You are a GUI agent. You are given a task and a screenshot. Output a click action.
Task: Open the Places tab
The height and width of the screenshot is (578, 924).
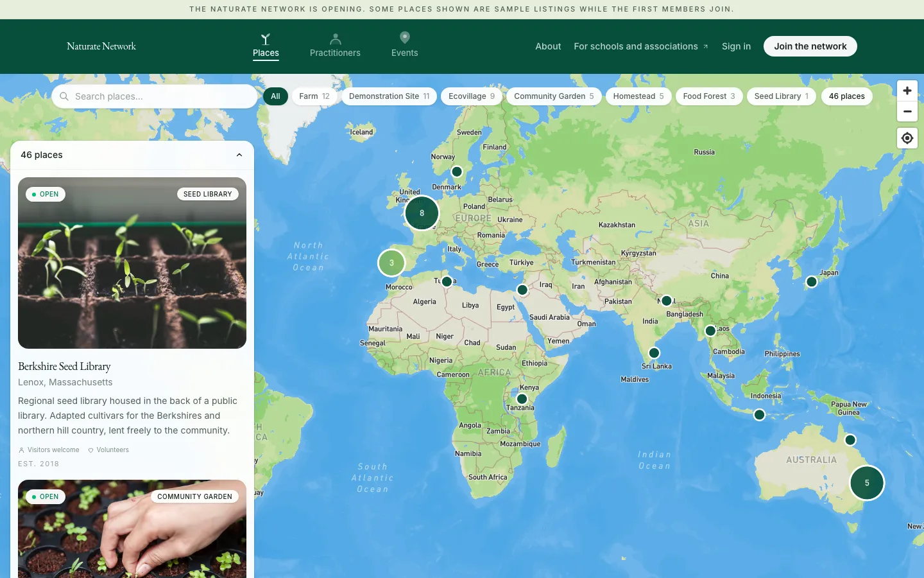tap(266, 46)
